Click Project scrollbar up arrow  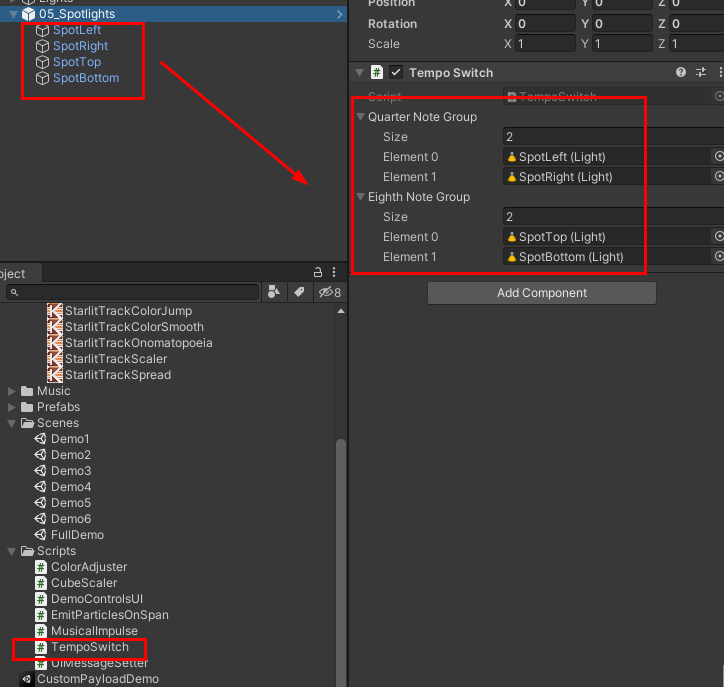click(341, 311)
